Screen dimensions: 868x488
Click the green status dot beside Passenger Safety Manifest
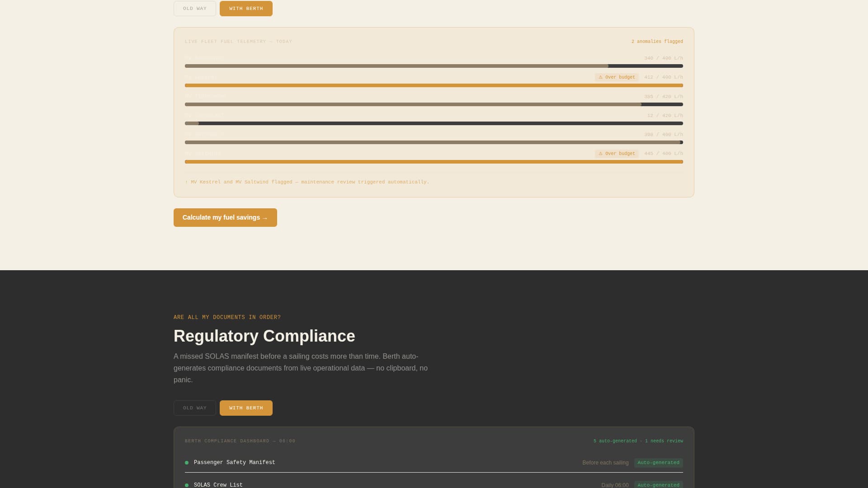tap(187, 463)
